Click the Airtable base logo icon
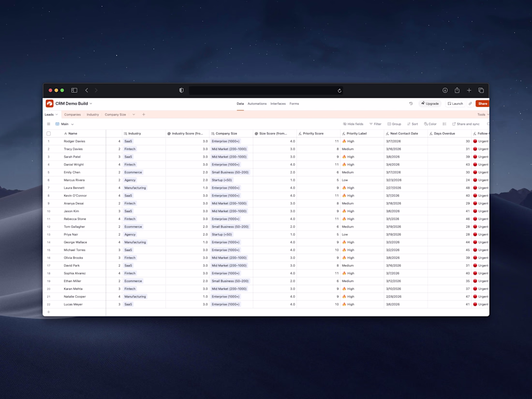 click(x=49, y=103)
